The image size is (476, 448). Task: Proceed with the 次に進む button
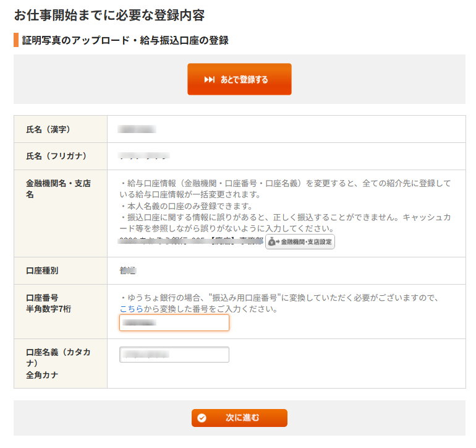click(x=239, y=418)
